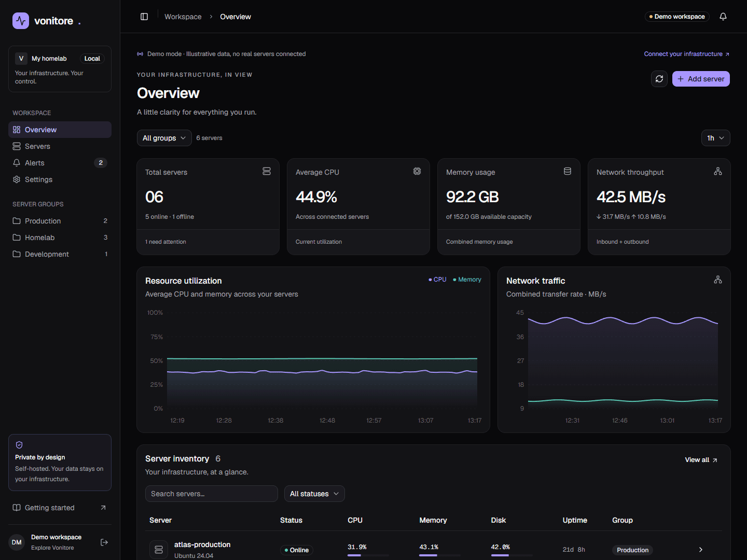
Task: Click the Memory usage database icon
Action: pyautogui.click(x=568, y=171)
